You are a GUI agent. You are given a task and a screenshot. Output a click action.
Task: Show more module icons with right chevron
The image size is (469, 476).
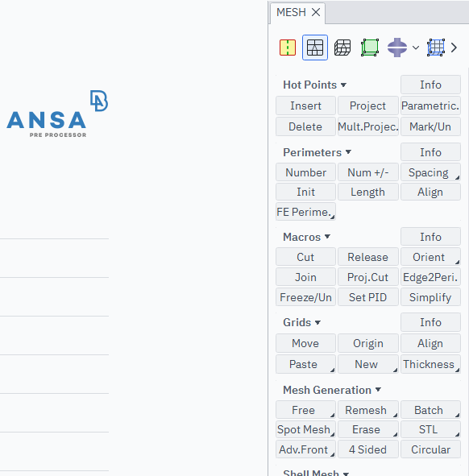(454, 48)
